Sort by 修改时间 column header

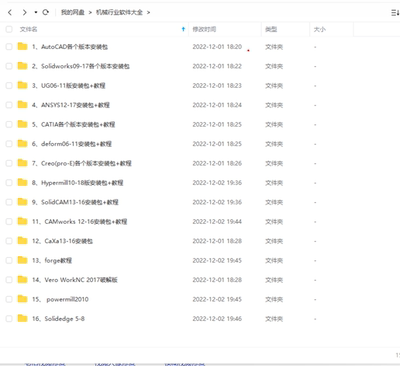[204, 29]
